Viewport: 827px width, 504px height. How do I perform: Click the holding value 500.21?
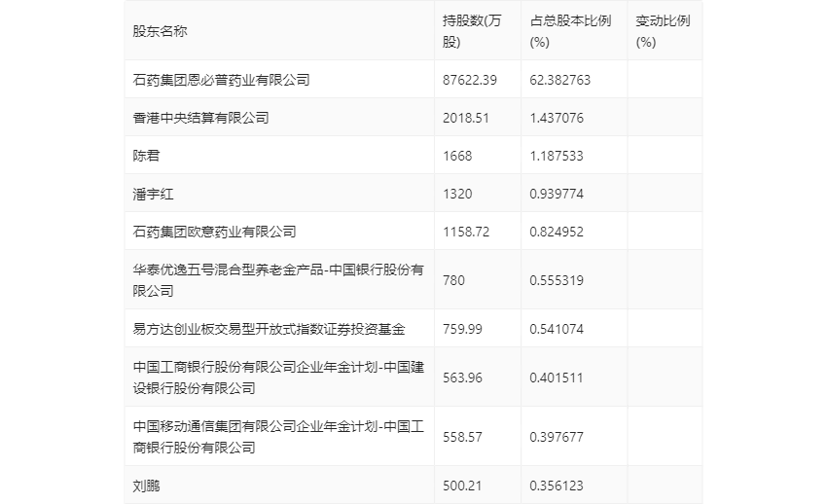(462, 486)
